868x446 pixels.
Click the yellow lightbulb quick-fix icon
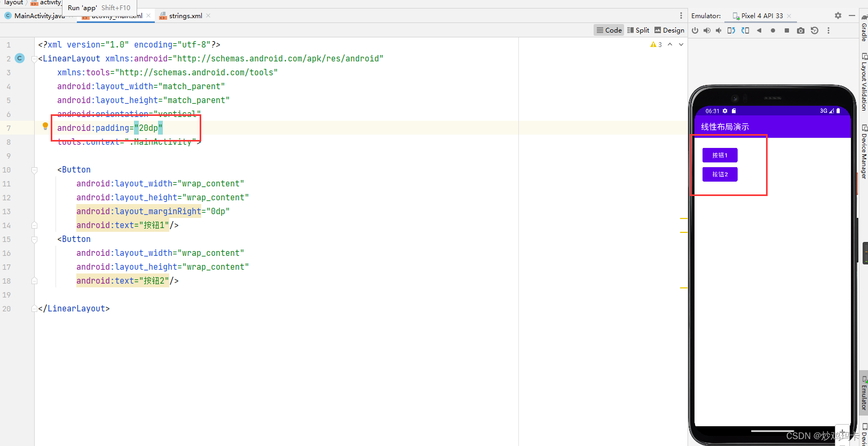pos(45,127)
